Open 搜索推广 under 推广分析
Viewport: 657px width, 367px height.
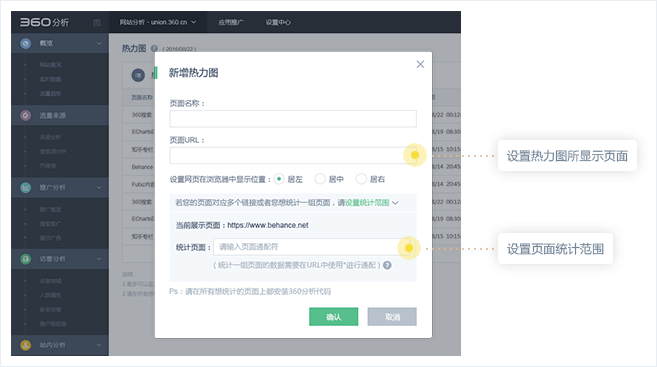[50, 223]
